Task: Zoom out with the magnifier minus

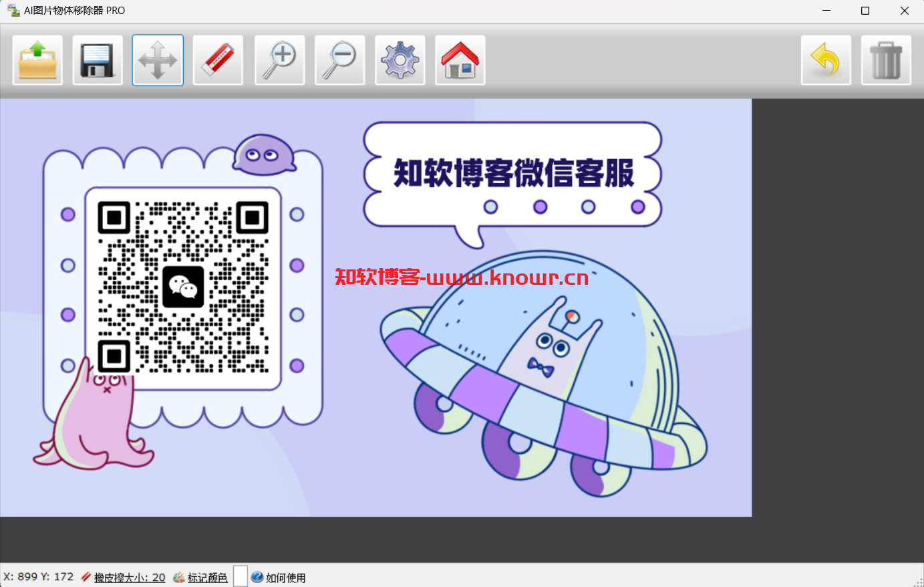Action: [339, 60]
